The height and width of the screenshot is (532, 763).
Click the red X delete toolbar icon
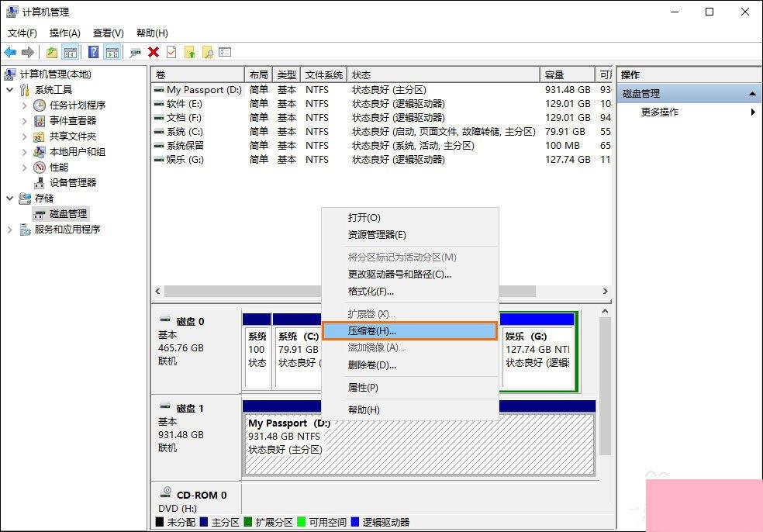click(154, 52)
